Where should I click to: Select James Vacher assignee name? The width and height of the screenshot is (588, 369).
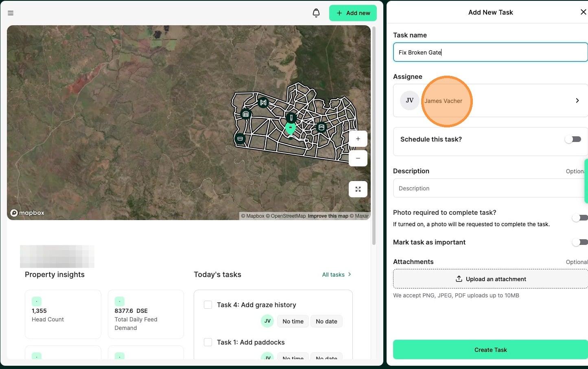(443, 101)
